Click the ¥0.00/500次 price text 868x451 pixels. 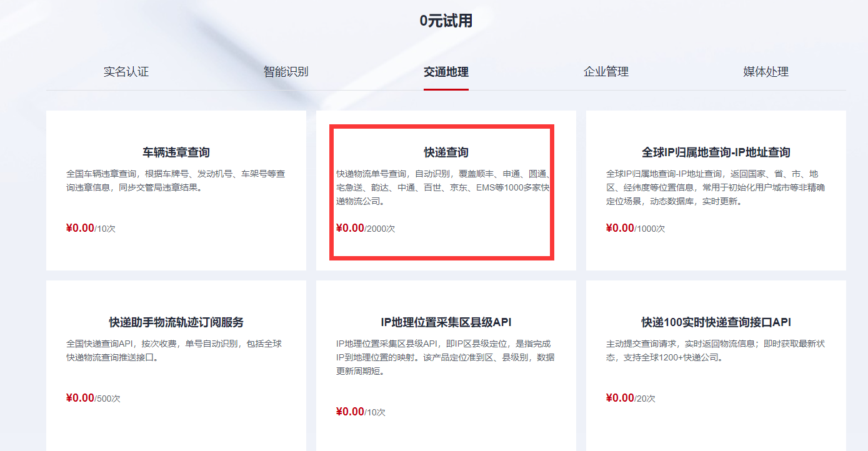(93, 399)
